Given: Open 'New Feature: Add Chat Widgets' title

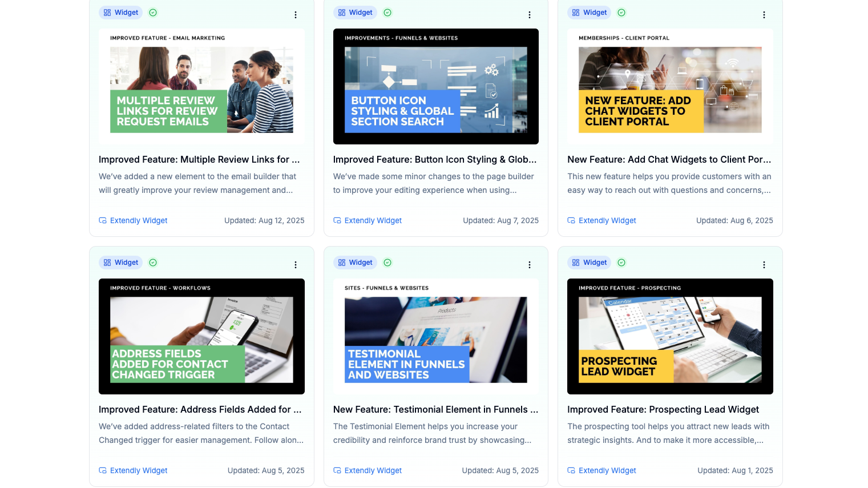Looking at the screenshot, I should pyautogui.click(x=669, y=160).
